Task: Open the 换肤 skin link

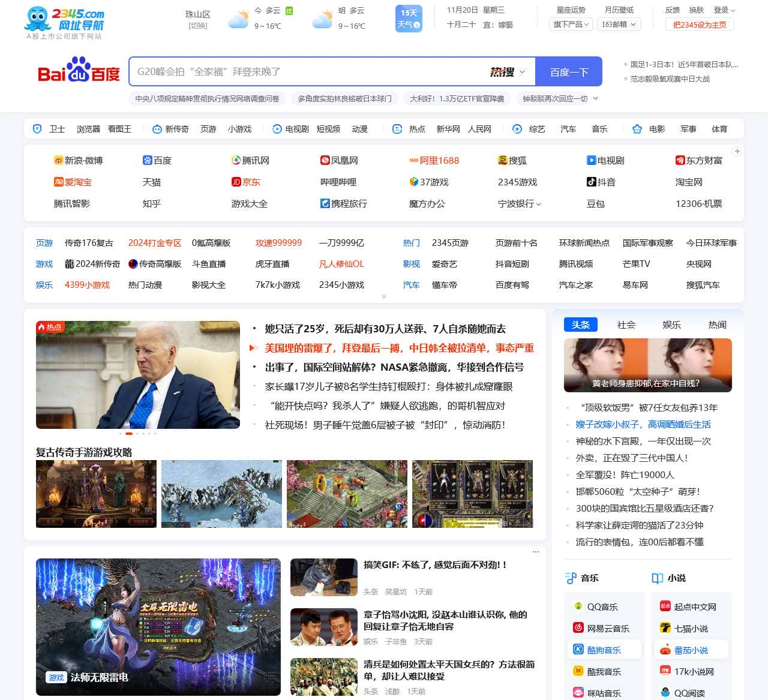Action: click(x=697, y=10)
